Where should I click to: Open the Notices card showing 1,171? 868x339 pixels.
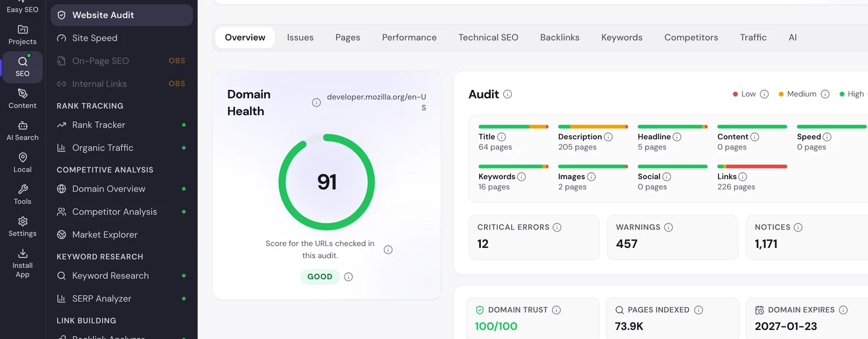(808, 237)
